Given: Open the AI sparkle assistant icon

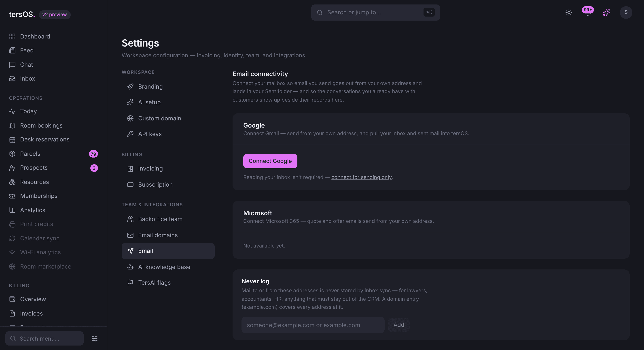Looking at the screenshot, I should pos(606,13).
